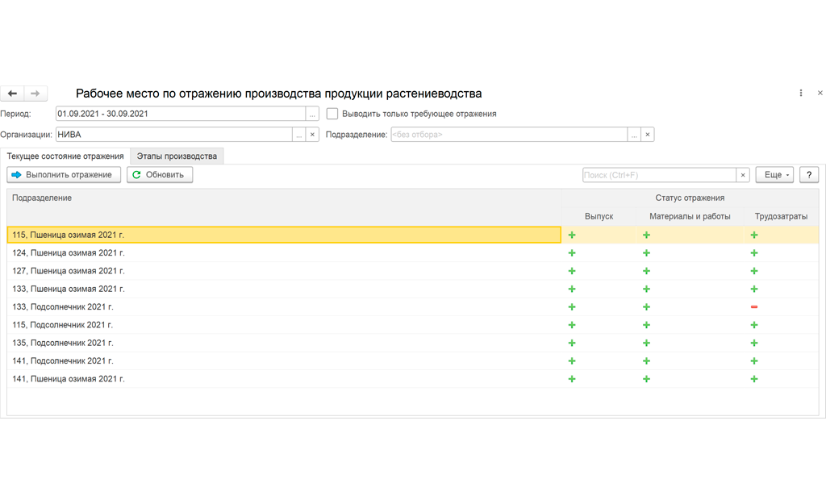Click Материалы и работы plus for 124 Пшеница
This screenshot has width=826, height=504.
(646, 252)
